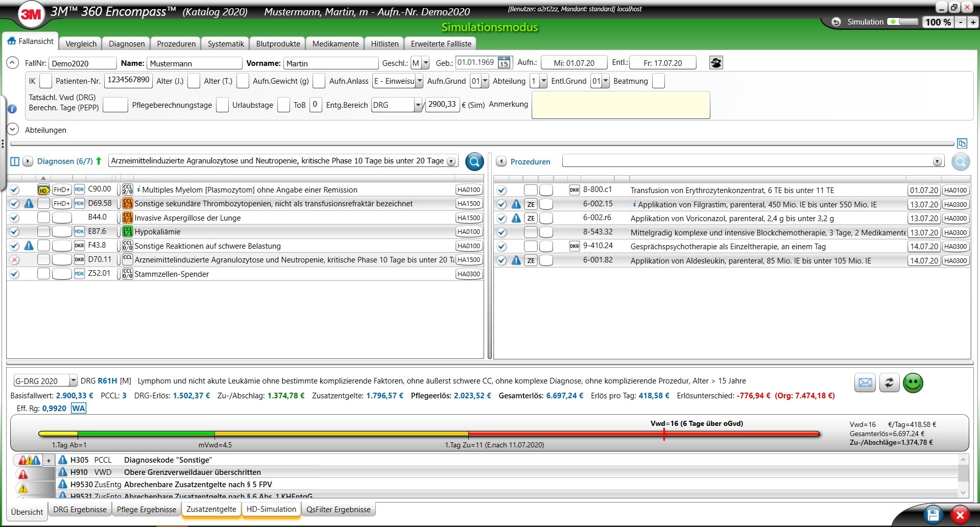Open the Abteilung dropdown
Image resolution: width=980 pixels, height=527 pixels.
543,81
